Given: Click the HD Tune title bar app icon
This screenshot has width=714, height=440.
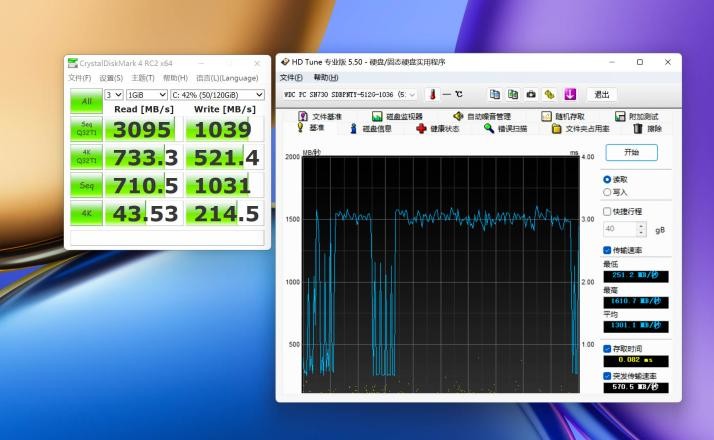Looking at the screenshot, I should (285, 62).
